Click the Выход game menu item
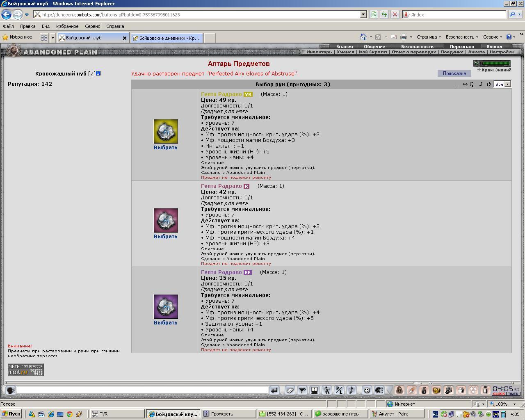Viewport: 525px width, 420px height. tap(494, 46)
